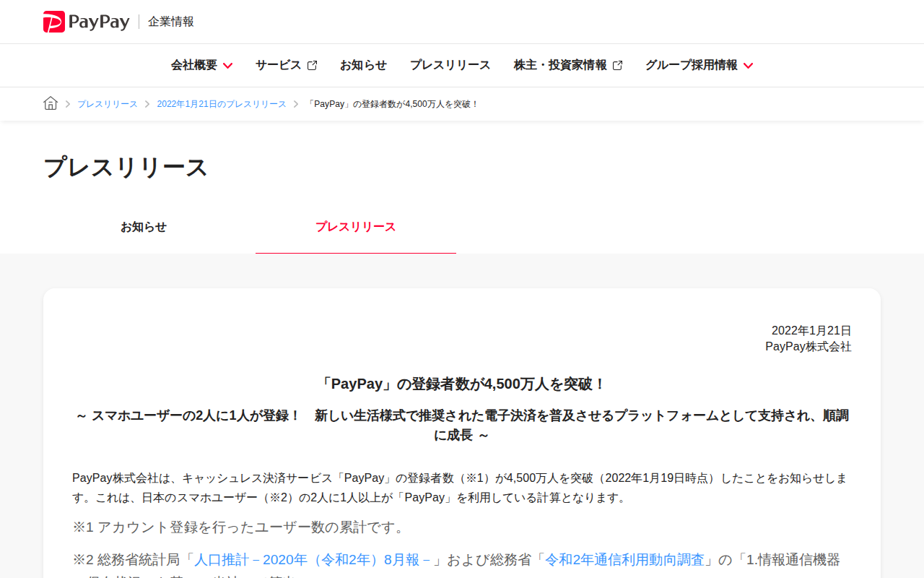Click the プレスリリース page heading

[x=126, y=168]
